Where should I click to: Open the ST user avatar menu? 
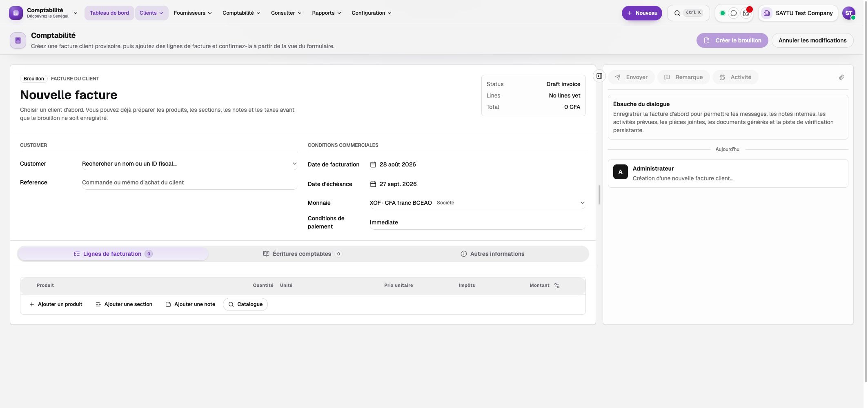(849, 13)
